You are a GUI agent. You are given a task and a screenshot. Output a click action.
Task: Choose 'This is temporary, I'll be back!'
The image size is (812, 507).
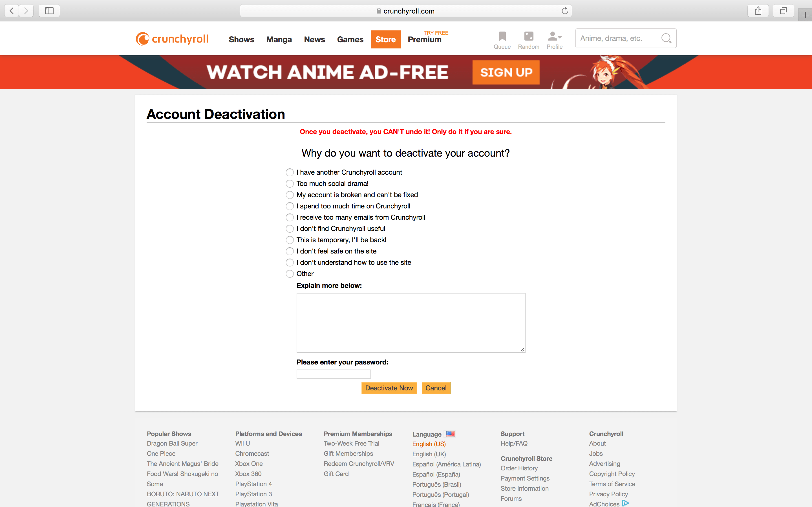[290, 240]
